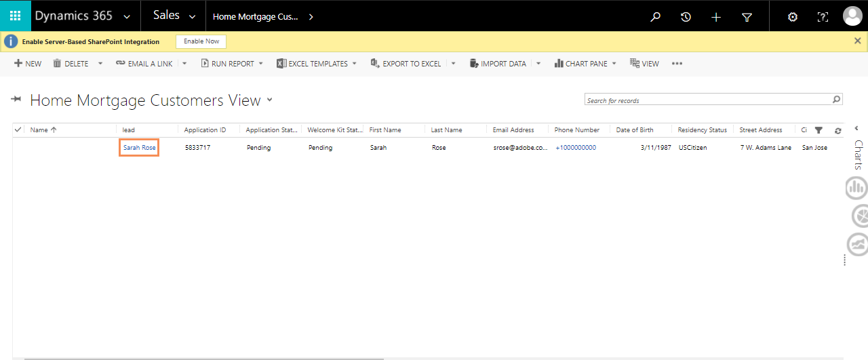The image size is (868, 360).
Task: Expand the DELETE dropdown arrow
Action: [x=100, y=64]
